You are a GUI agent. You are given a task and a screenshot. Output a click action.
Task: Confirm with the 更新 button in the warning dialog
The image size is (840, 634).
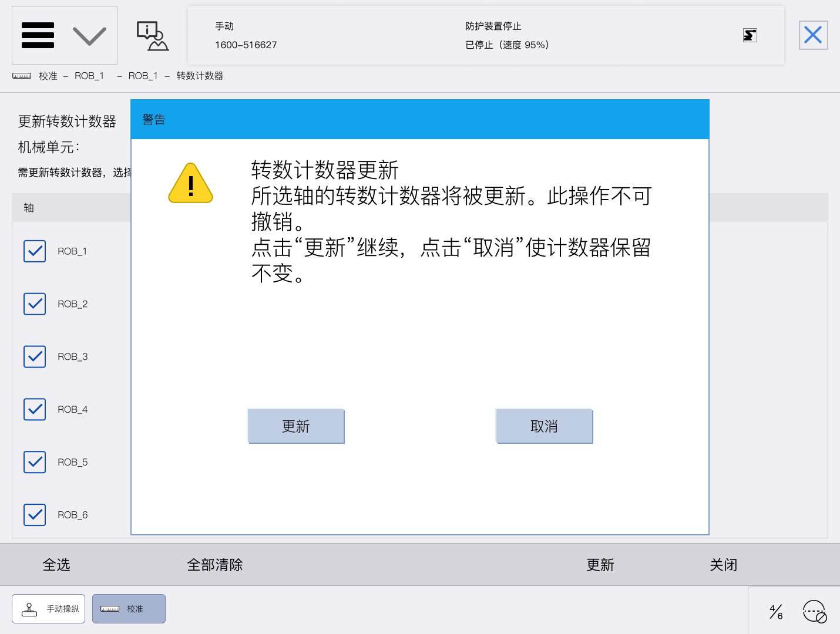coord(295,426)
